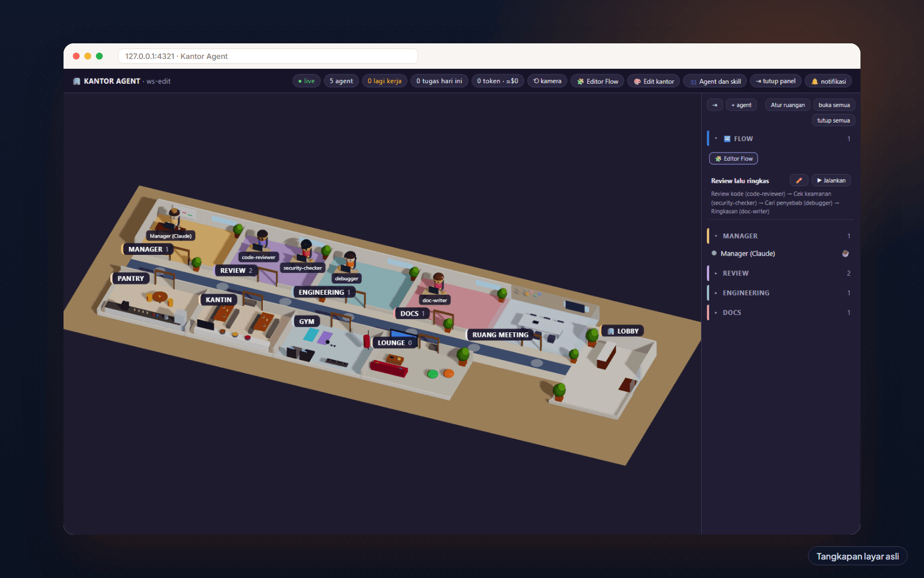Toggle the notifikasi bell button
924x578 pixels.
[x=829, y=81]
